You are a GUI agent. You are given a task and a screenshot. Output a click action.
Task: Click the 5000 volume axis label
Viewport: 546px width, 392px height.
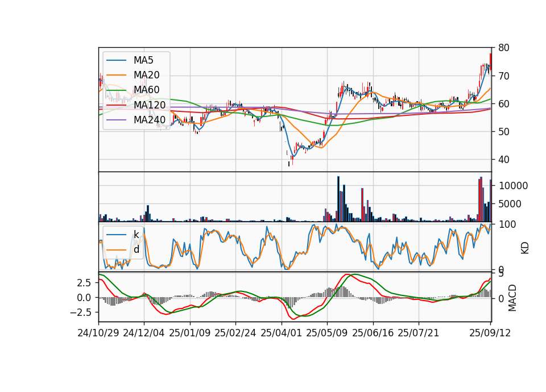click(510, 204)
